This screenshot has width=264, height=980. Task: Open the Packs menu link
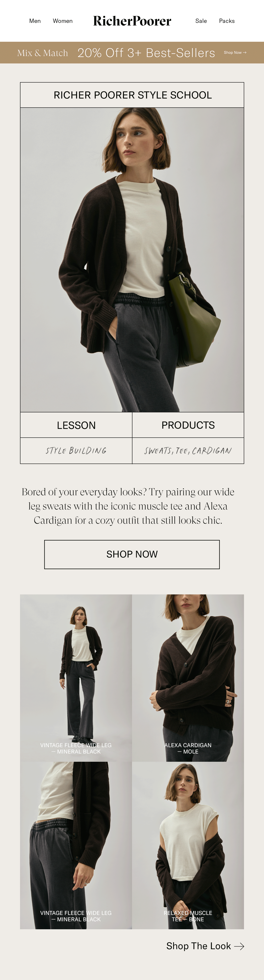tap(227, 21)
